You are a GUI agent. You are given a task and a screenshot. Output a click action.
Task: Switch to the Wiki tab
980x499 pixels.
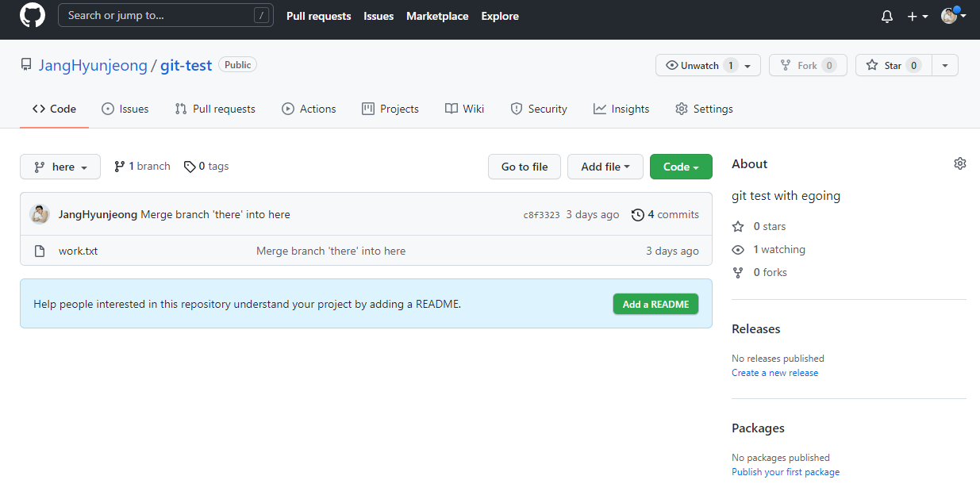coord(464,109)
